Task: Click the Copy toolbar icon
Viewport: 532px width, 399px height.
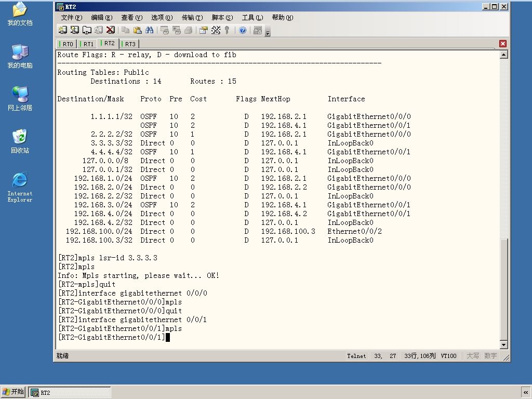Action: [x=126, y=30]
